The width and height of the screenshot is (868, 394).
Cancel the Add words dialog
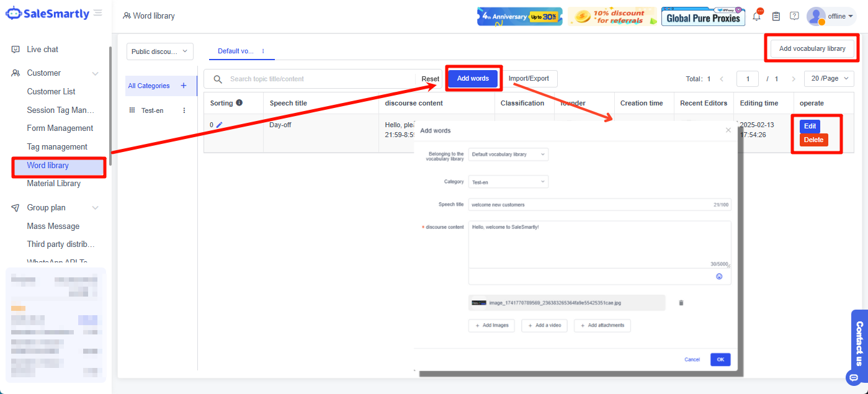(692, 360)
